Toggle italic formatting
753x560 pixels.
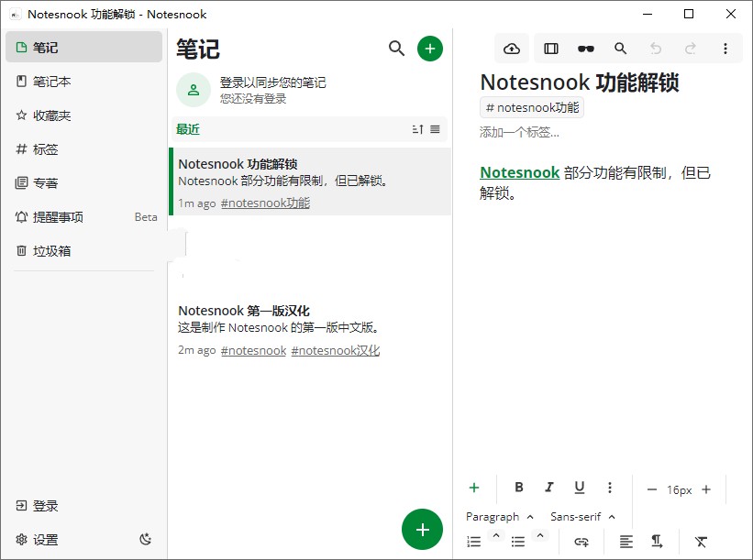click(548, 487)
